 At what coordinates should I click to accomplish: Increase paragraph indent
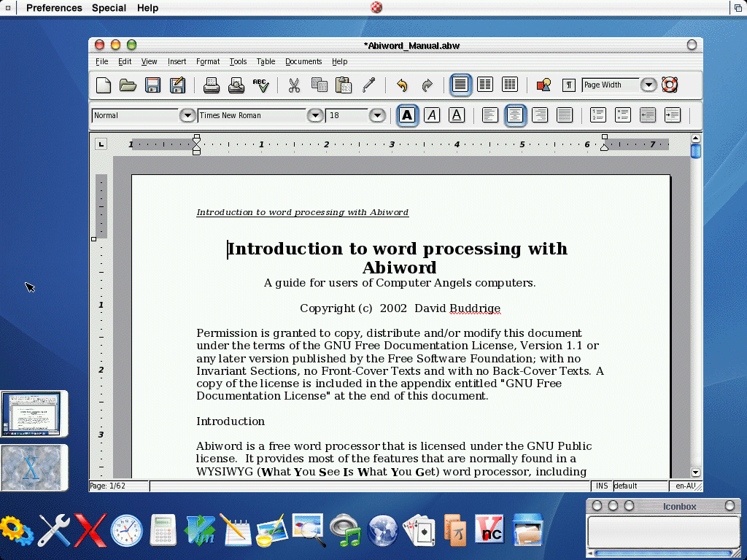coord(672,114)
